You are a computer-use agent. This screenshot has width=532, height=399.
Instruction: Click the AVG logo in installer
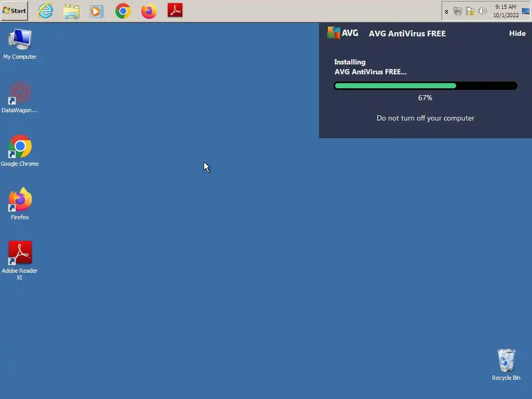point(343,33)
